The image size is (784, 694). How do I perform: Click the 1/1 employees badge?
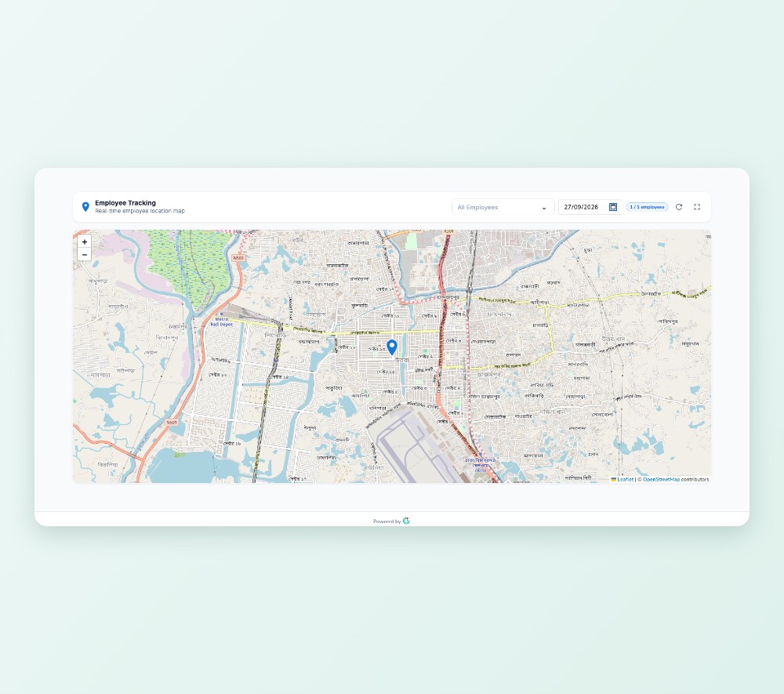[x=647, y=207]
